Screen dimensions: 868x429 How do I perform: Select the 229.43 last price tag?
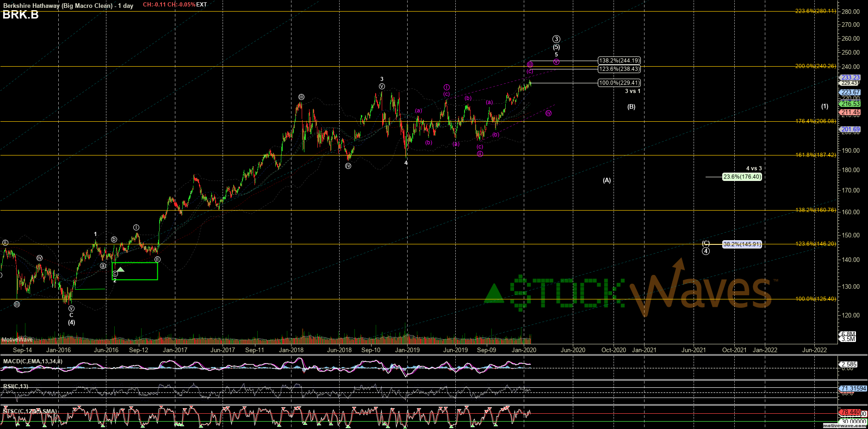click(849, 83)
